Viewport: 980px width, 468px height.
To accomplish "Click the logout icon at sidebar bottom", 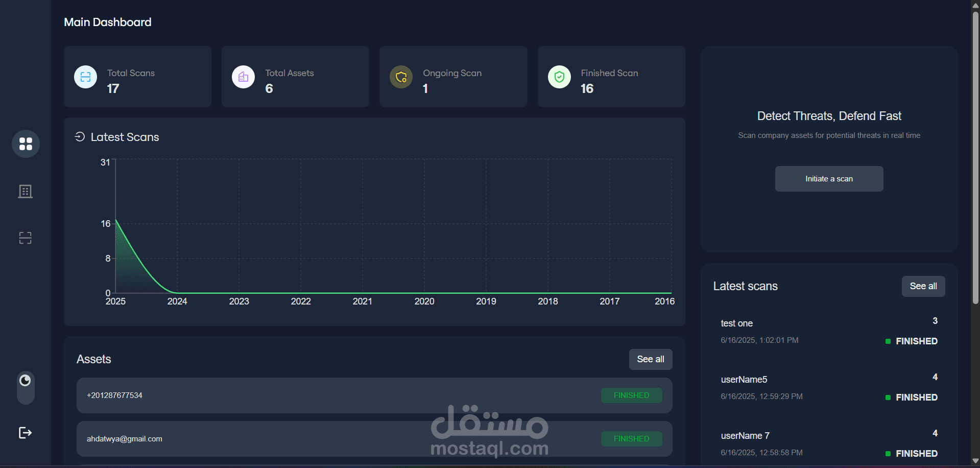I will point(26,433).
